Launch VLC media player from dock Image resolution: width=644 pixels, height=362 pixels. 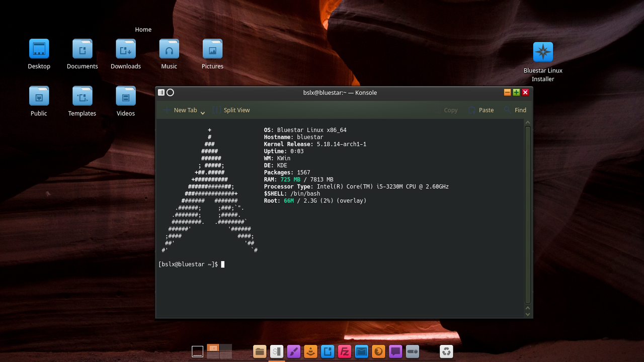[x=310, y=351]
